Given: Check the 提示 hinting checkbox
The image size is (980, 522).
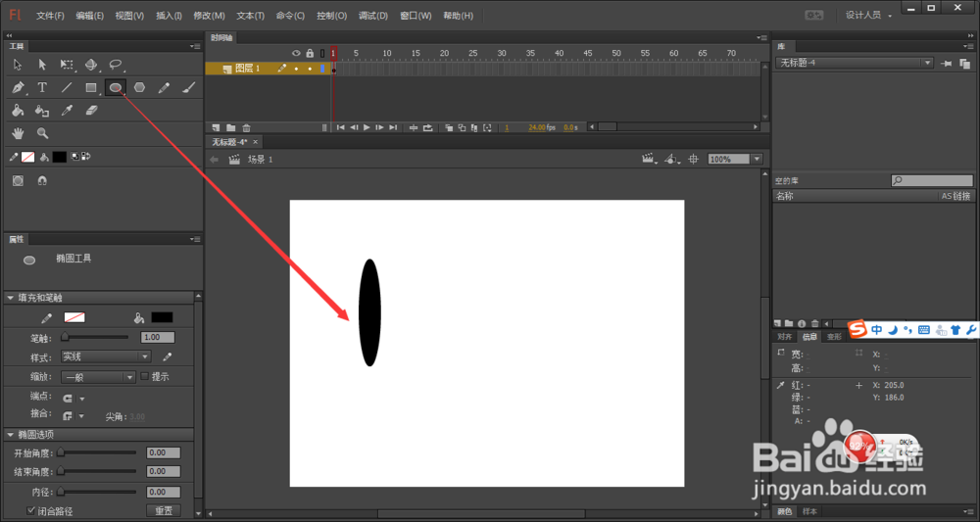Looking at the screenshot, I should [145, 376].
